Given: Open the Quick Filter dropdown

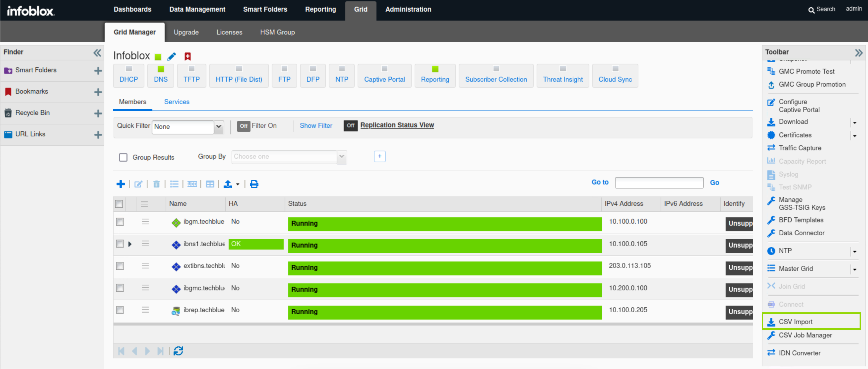Looking at the screenshot, I should point(219,127).
